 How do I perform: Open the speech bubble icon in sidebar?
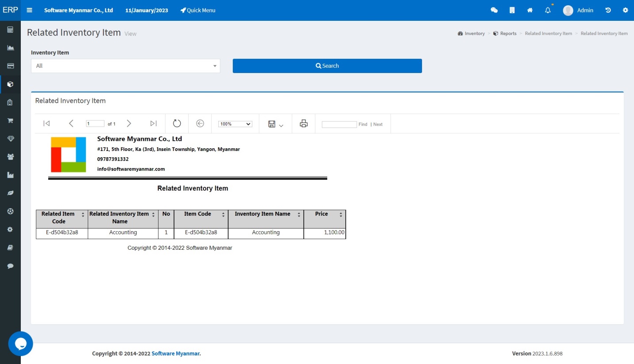pyautogui.click(x=10, y=266)
